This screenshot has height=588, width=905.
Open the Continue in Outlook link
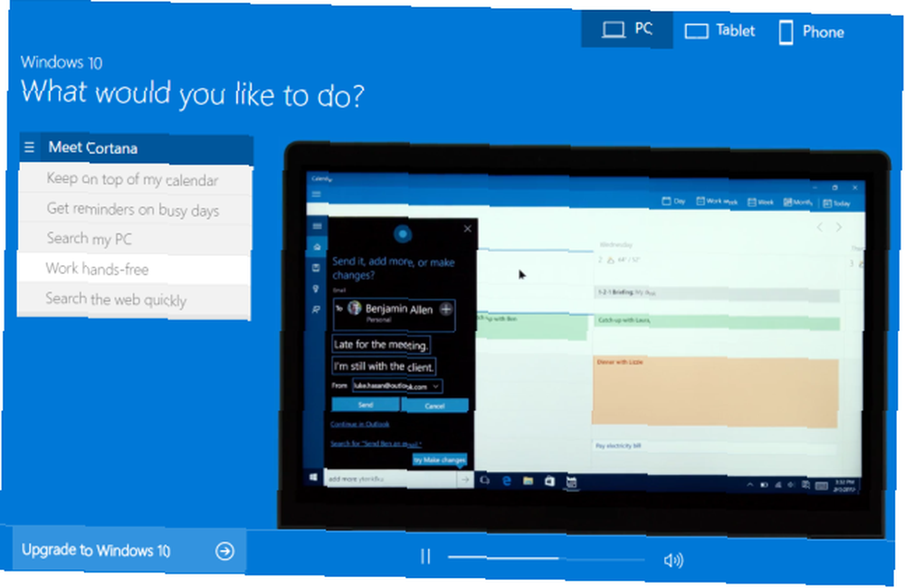[359, 424]
